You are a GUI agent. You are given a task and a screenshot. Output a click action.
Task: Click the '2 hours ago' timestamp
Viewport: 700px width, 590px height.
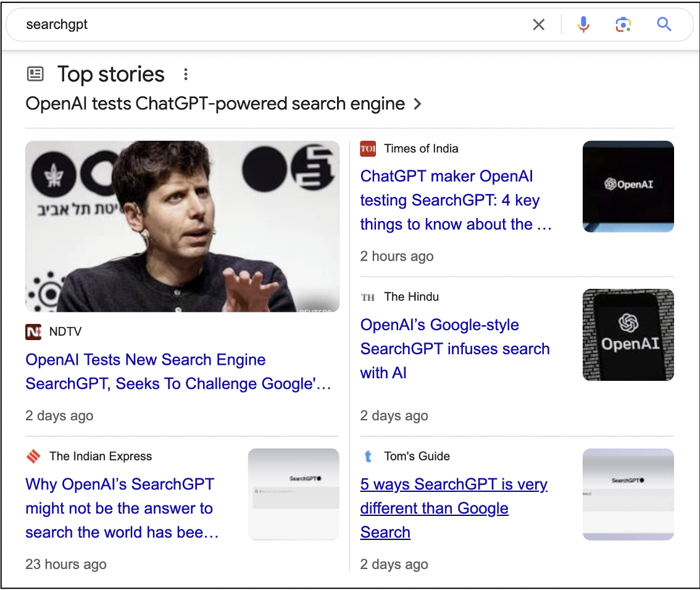pos(397,256)
